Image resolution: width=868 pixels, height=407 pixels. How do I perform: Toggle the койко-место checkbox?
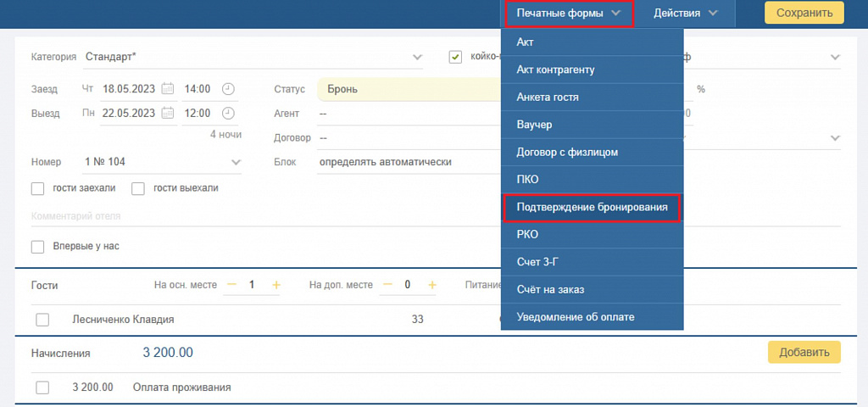(x=455, y=57)
